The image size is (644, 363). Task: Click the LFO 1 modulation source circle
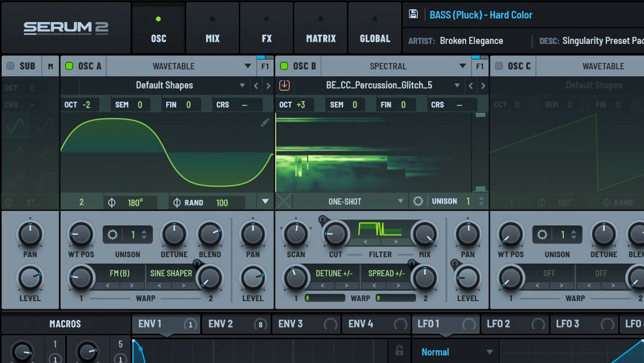469,324
